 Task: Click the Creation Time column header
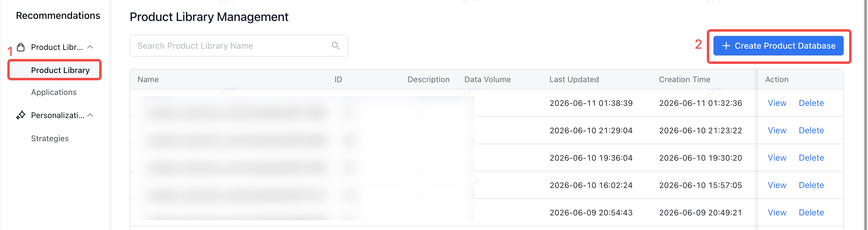point(684,79)
